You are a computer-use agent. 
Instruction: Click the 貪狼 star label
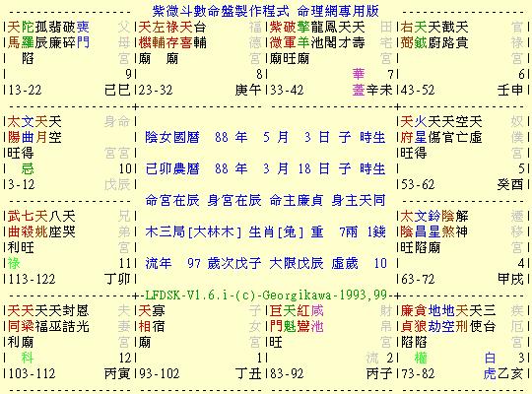click(421, 319)
